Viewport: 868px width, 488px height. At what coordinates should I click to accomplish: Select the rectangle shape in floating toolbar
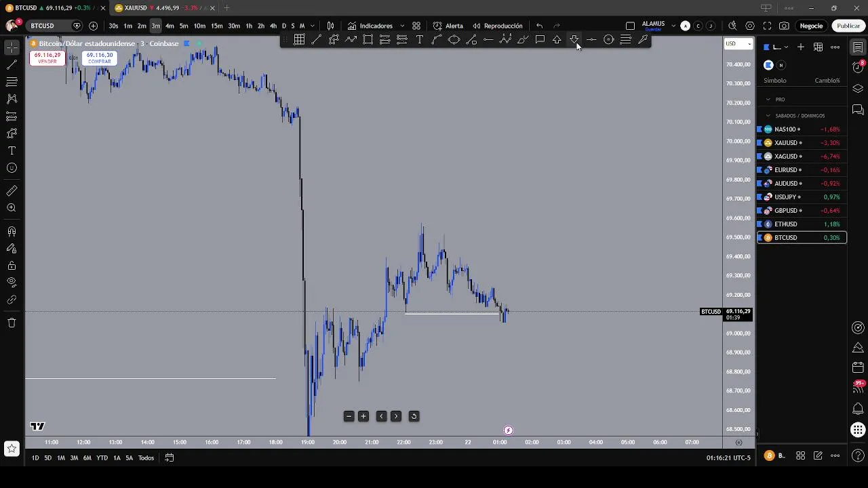click(368, 39)
